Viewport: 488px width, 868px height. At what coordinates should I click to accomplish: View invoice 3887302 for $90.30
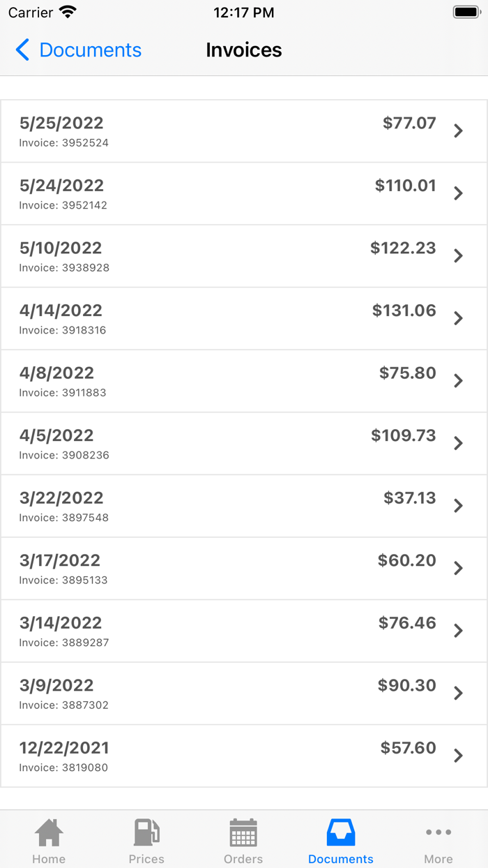click(244, 694)
